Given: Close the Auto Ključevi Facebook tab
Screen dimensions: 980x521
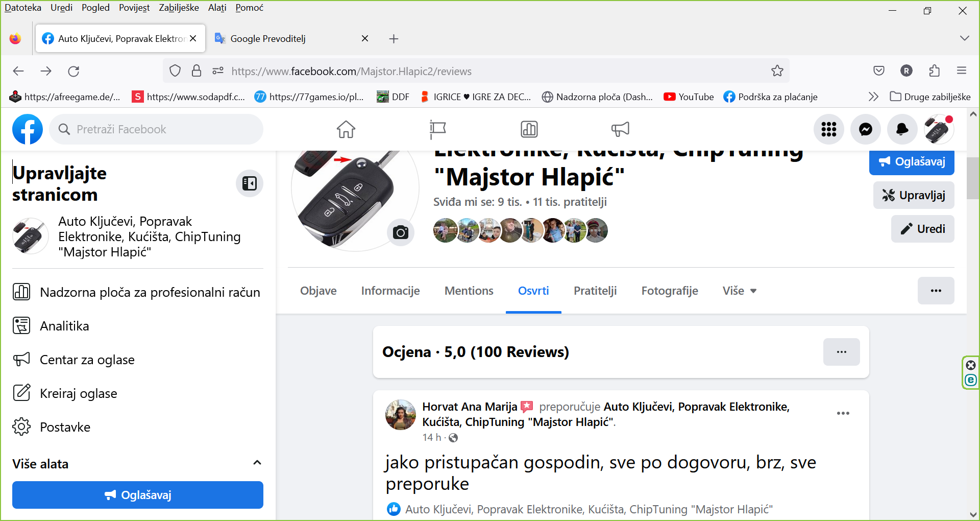Looking at the screenshot, I should (x=193, y=38).
